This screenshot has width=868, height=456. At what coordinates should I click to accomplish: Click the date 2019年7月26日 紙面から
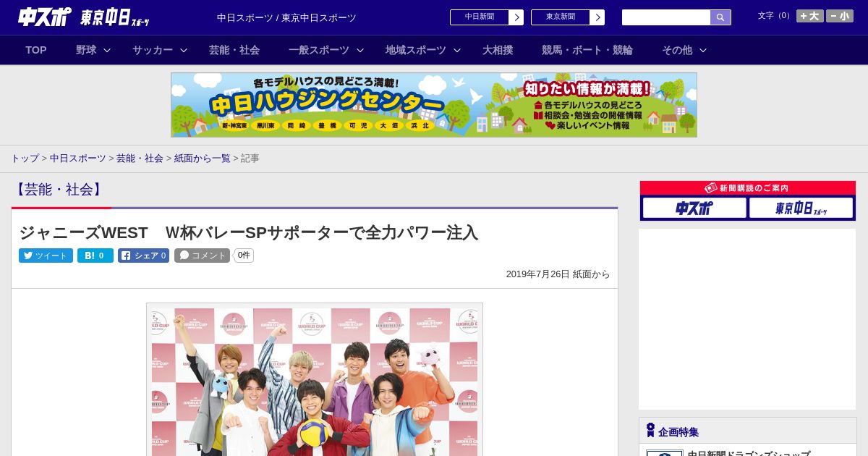[558, 274]
